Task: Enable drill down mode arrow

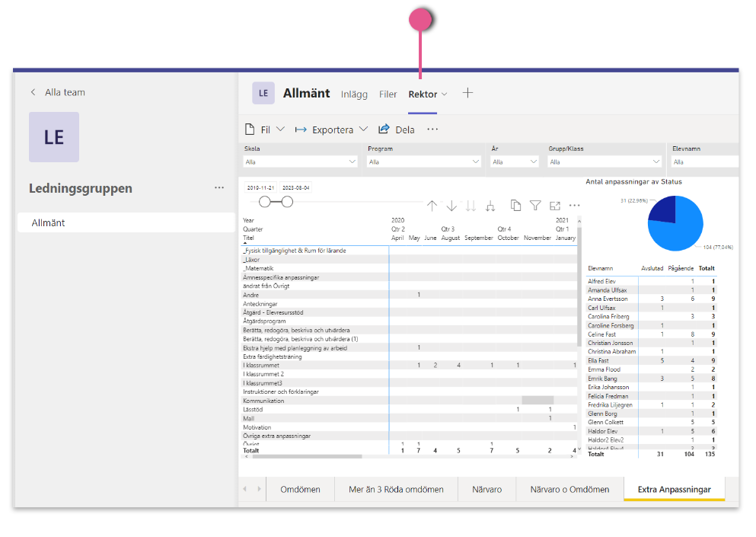Action: click(451, 206)
